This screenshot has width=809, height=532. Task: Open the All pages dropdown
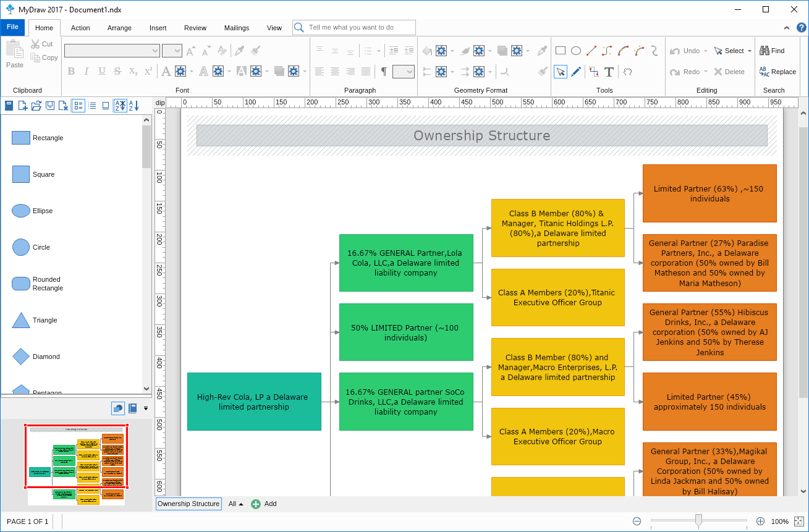coord(235,504)
